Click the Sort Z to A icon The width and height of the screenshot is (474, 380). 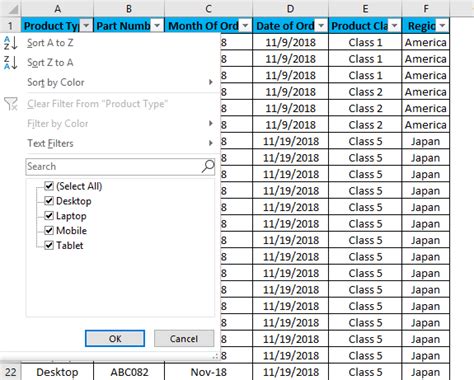pyautogui.click(x=10, y=63)
